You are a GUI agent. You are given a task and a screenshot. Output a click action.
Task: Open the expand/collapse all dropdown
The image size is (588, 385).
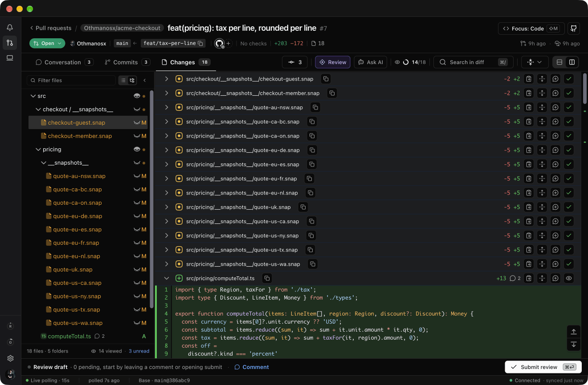[x=534, y=62]
